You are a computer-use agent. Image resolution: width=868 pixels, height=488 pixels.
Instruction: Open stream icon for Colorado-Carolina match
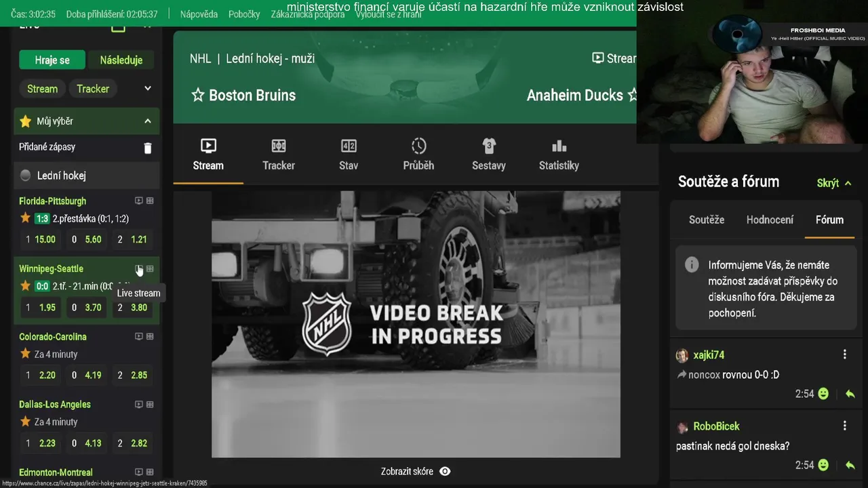pyautogui.click(x=138, y=337)
